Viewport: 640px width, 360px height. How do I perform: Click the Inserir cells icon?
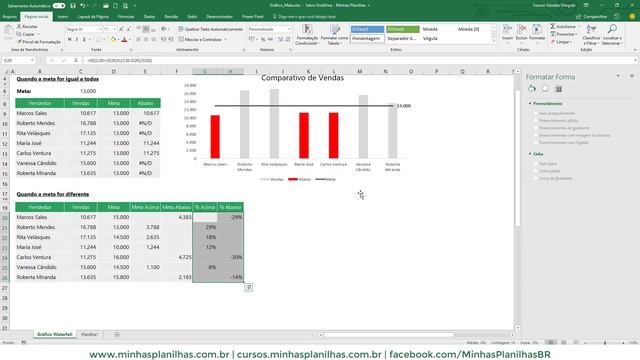(507, 29)
